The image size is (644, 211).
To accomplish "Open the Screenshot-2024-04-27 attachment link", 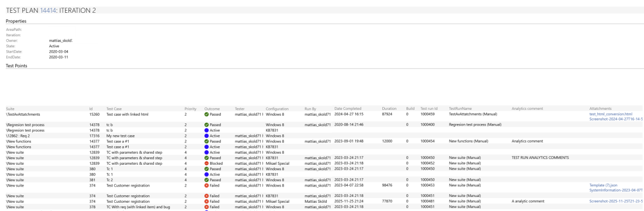I will (616, 119).
